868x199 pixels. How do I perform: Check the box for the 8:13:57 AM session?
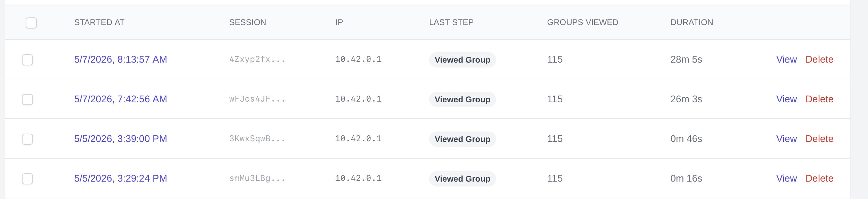[x=27, y=60]
